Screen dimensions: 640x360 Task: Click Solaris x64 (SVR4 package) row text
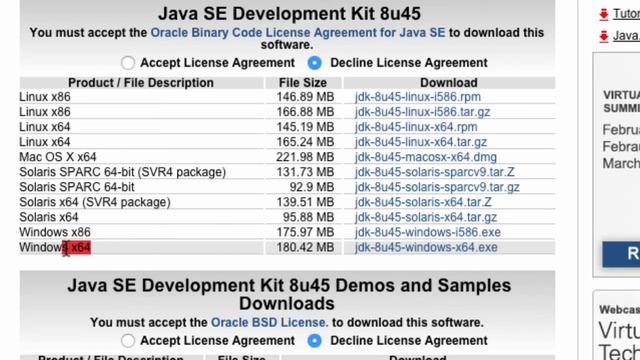[x=95, y=202]
